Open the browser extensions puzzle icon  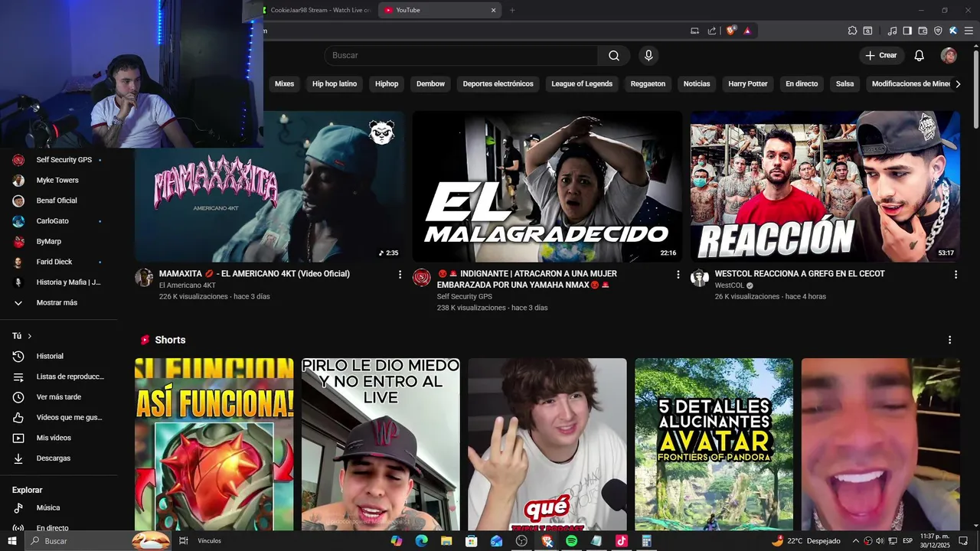[852, 31]
